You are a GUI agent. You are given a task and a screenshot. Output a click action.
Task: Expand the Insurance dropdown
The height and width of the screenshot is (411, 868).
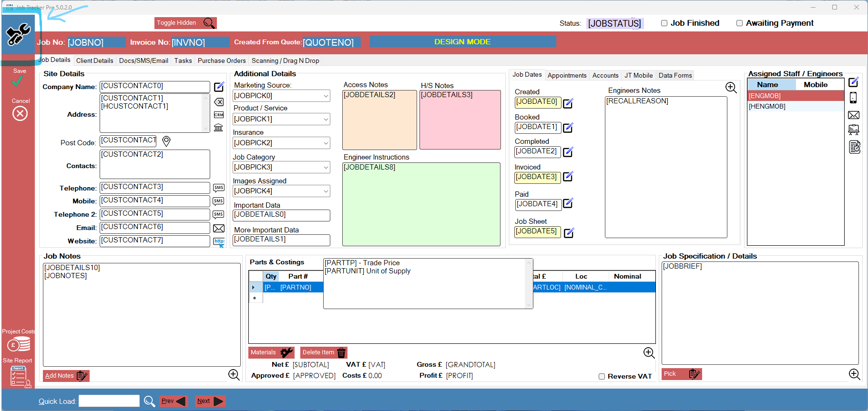326,143
